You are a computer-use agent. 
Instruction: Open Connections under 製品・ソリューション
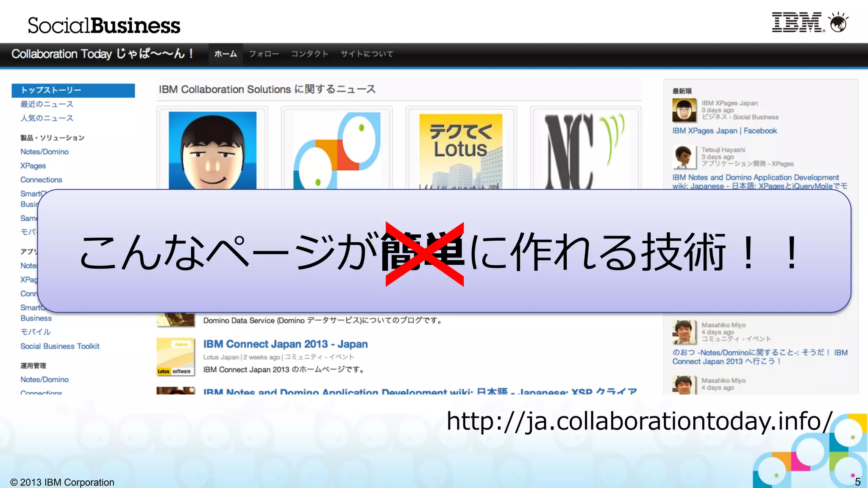(x=41, y=180)
